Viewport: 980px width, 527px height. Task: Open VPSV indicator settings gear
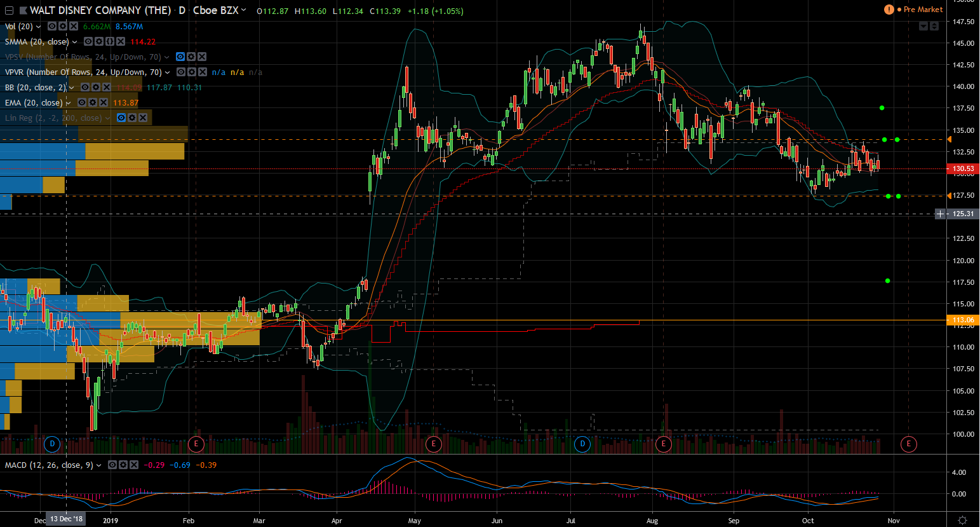click(191, 57)
